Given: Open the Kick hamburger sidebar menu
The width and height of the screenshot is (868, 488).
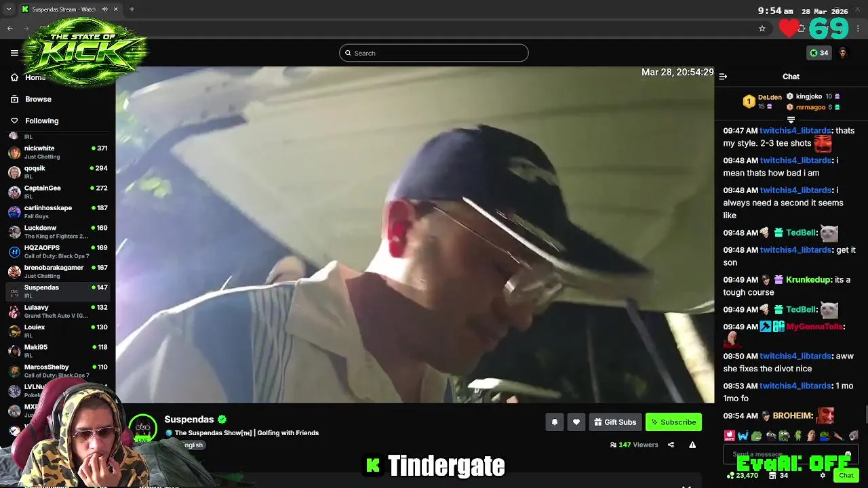Looking at the screenshot, I should pyautogui.click(x=14, y=53).
